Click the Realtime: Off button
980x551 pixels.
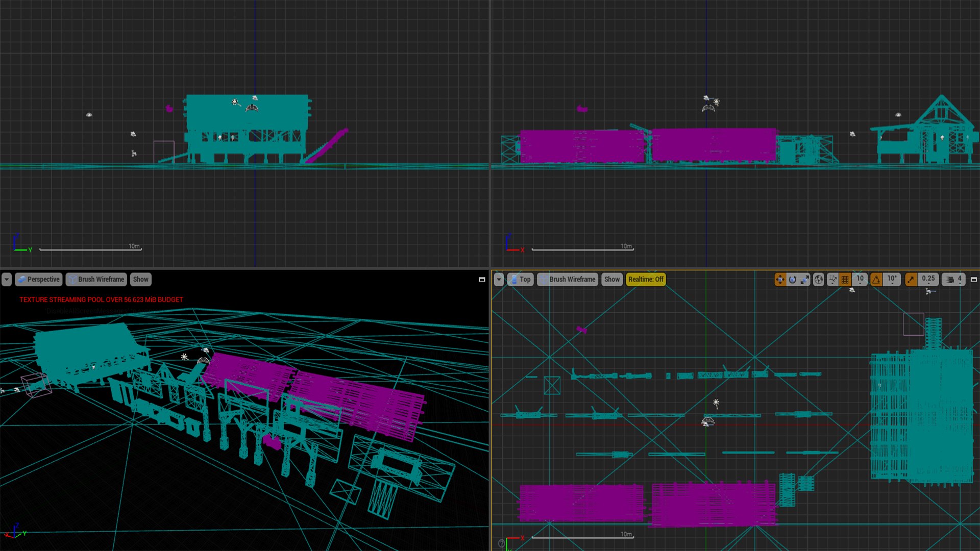645,279
